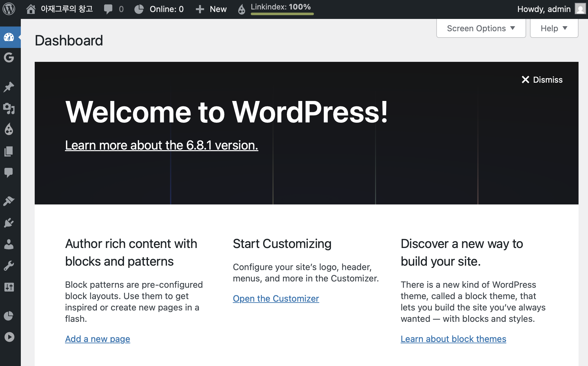Expand the Screen Options panel
Viewport: 588px width, 366px height.
(481, 28)
